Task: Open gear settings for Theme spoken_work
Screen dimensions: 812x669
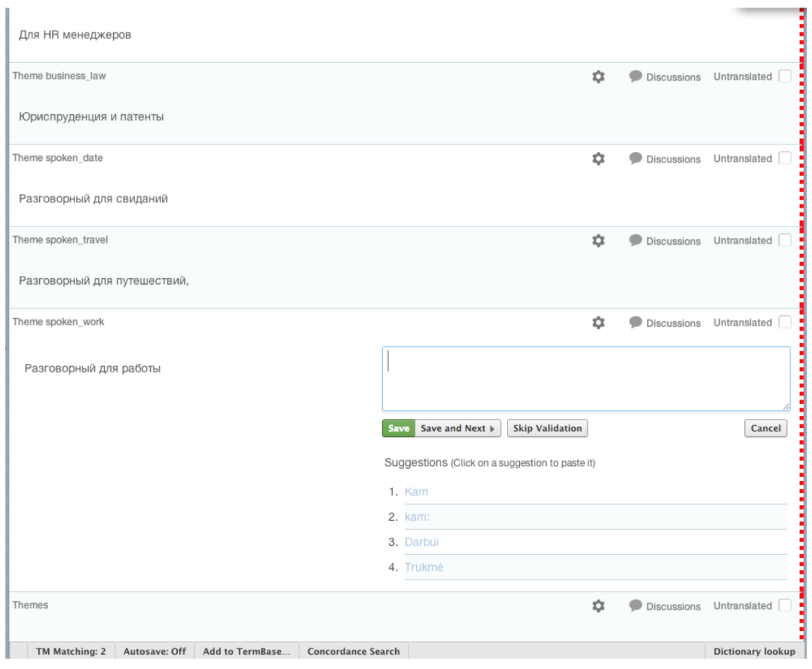Action: 598,323
